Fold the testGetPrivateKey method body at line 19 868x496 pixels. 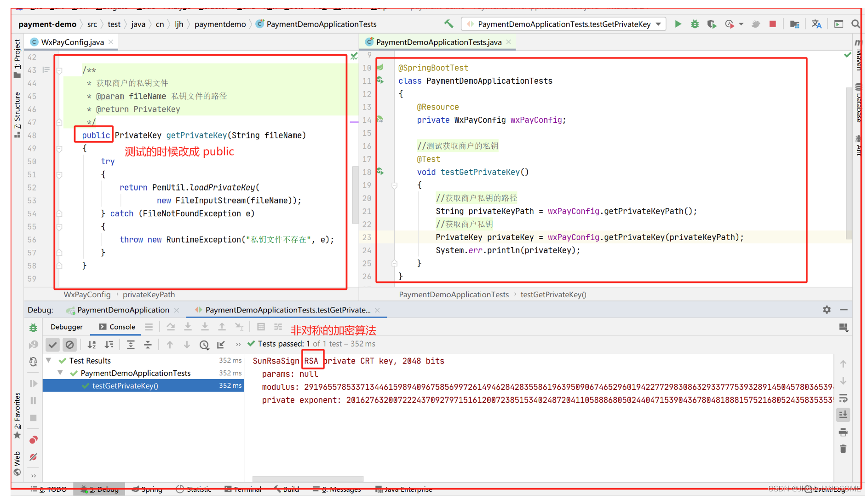(x=394, y=185)
